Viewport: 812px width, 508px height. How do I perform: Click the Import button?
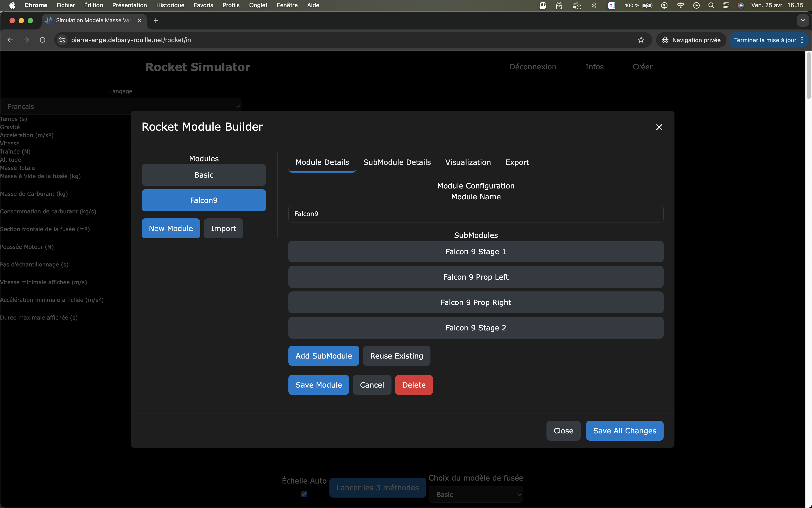tap(223, 228)
